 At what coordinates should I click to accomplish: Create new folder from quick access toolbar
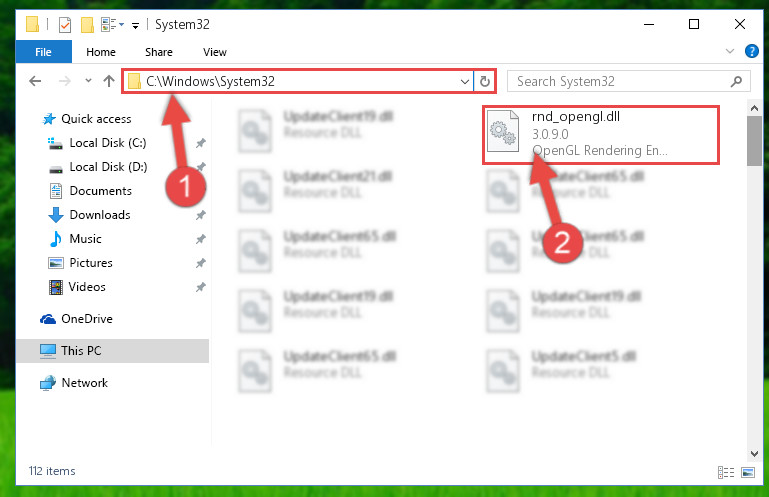87,25
